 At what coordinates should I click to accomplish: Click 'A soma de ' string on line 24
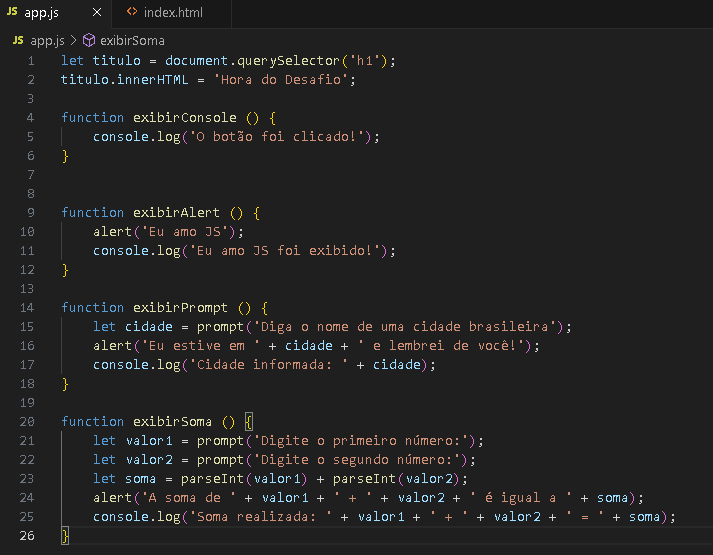189,498
